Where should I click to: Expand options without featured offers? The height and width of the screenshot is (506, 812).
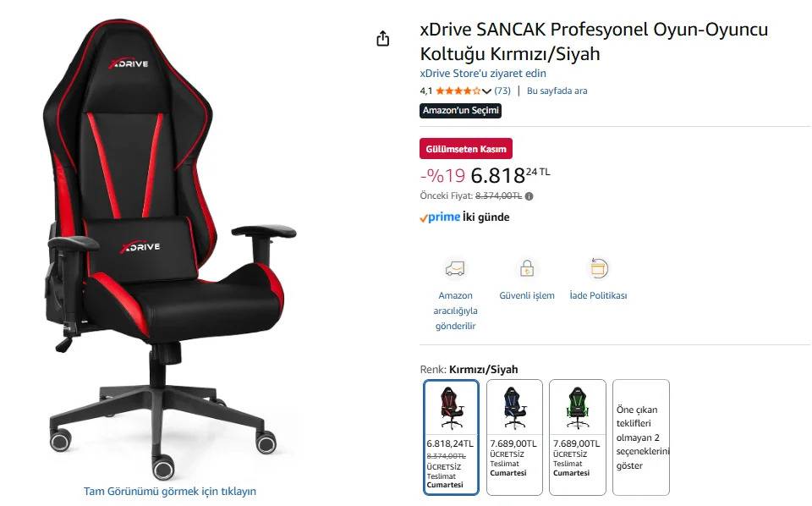coord(641,437)
